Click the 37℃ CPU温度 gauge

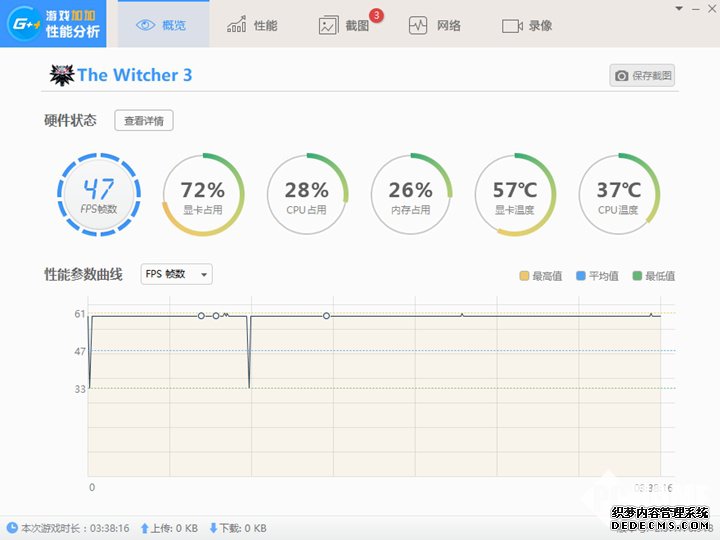click(619, 195)
